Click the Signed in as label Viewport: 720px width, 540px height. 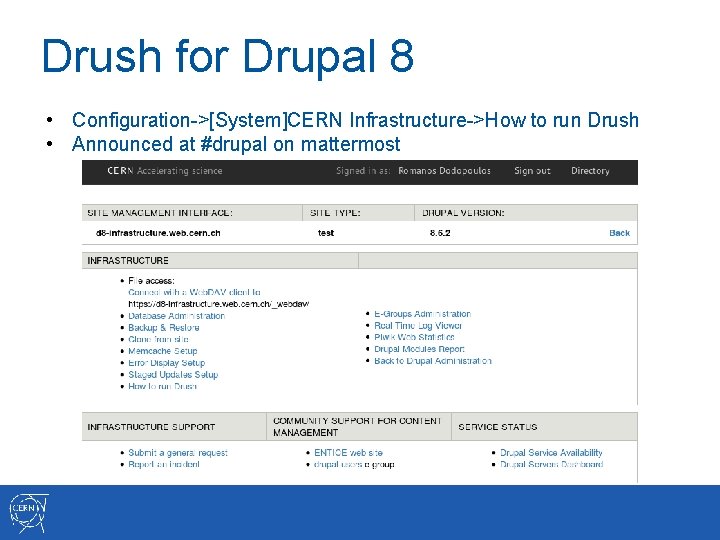363,171
